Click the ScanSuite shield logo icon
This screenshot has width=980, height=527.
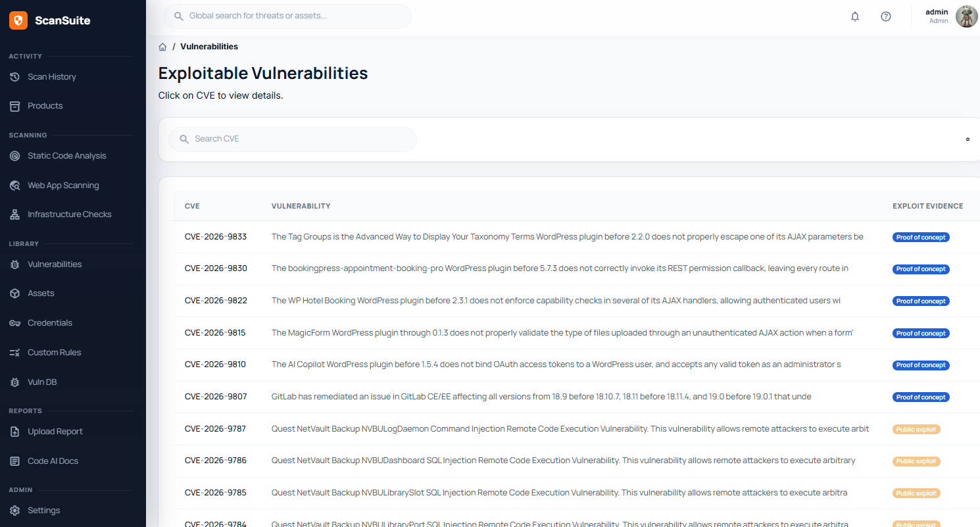pyautogui.click(x=18, y=20)
